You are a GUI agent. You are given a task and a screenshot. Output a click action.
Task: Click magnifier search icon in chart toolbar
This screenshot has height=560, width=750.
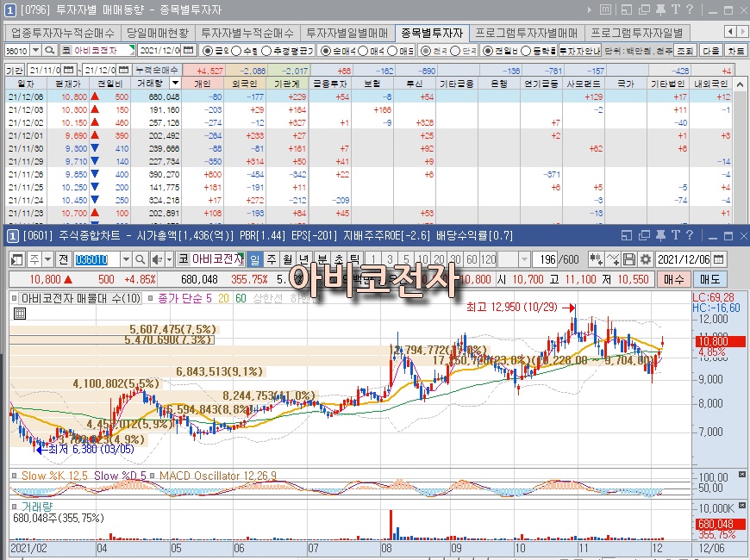click(140, 259)
